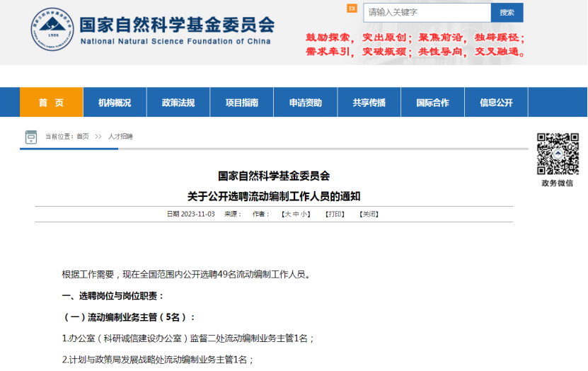Click the 首页 breadcrumb link
The width and height of the screenshot is (588, 371).
(83, 137)
